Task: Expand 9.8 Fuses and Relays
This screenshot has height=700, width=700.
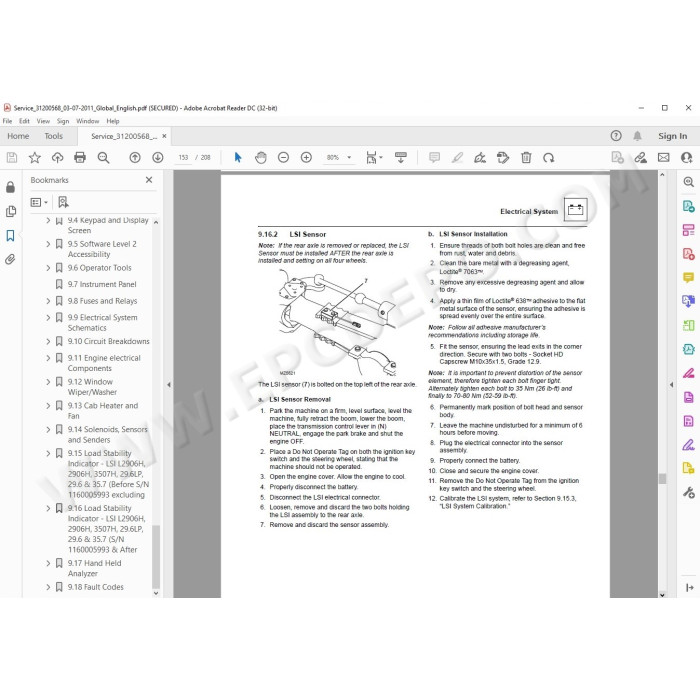Action: tap(48, 301)
